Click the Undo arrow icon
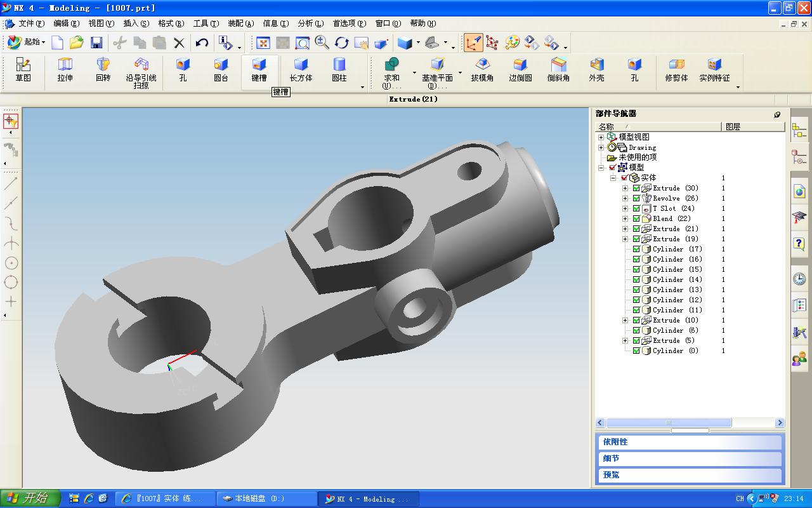This screenshot has height=508, width=812. coord(202,43)
